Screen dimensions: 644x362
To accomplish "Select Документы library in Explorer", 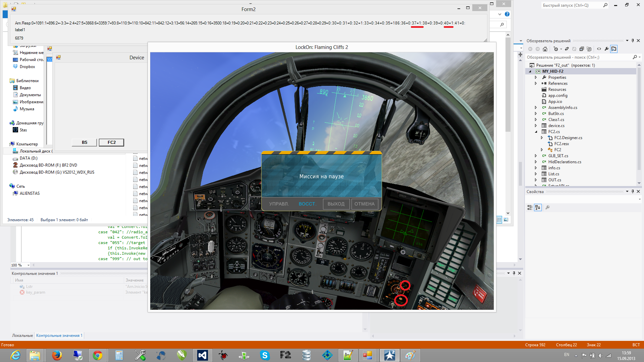I will pyautogui.click(x=30, y=95).
